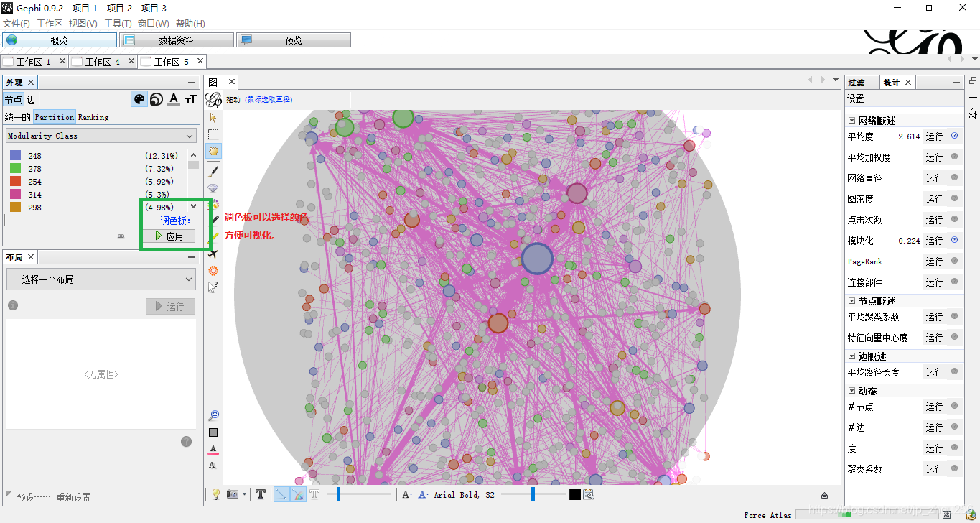Center the graph with magnifier icon
Screen dimensions: 980x523
[213, 415]
